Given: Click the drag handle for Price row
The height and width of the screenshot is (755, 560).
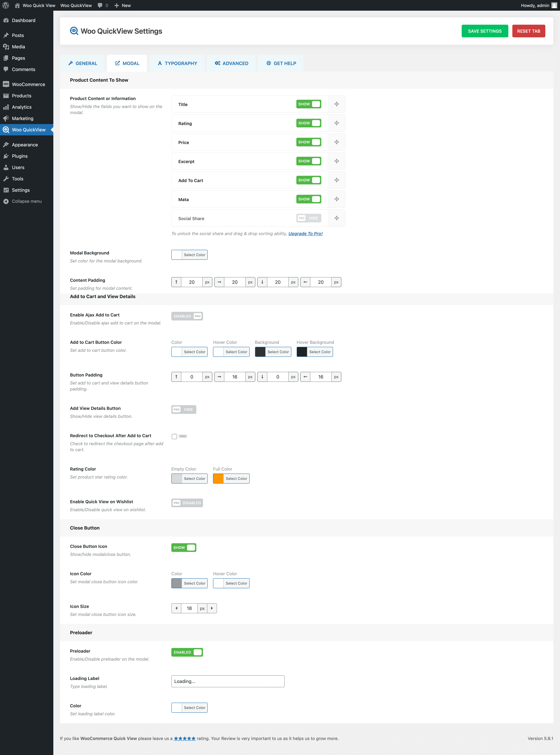Looking at the screenshot, I should [337, 142].
